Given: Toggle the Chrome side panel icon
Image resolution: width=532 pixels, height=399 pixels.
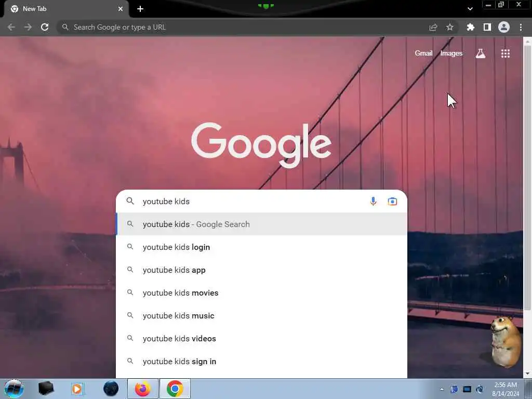Looking at the screenshot, I should click(x=487, y=27).
